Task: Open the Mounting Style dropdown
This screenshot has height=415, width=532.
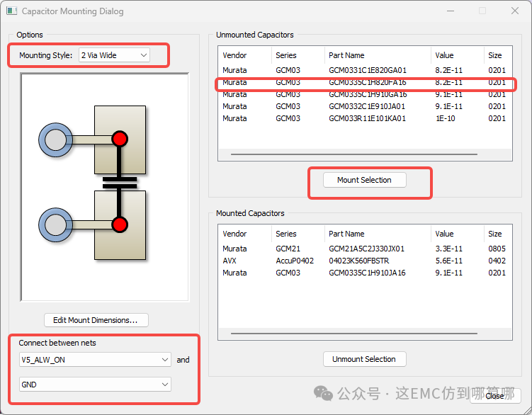Action: click(114, 55)
